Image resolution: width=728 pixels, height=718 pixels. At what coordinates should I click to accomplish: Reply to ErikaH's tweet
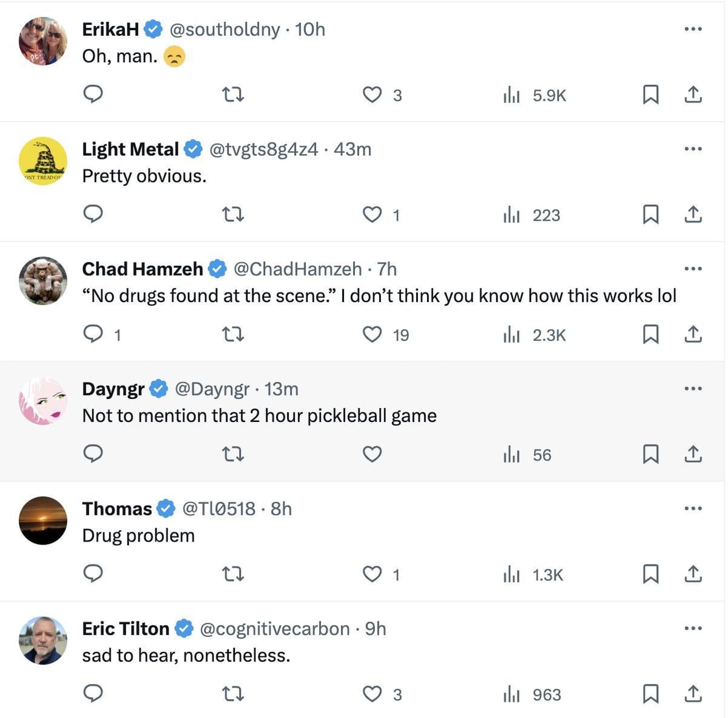(93, 95)
